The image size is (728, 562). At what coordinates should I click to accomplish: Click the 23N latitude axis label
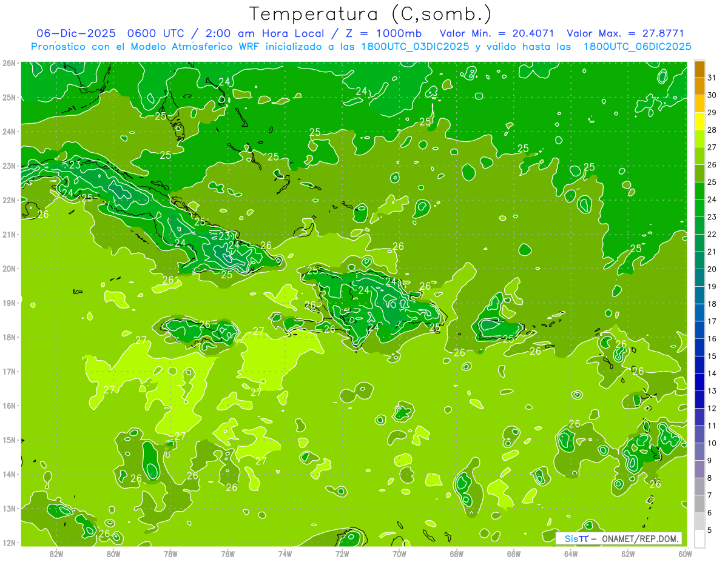[x=8, y=166]
